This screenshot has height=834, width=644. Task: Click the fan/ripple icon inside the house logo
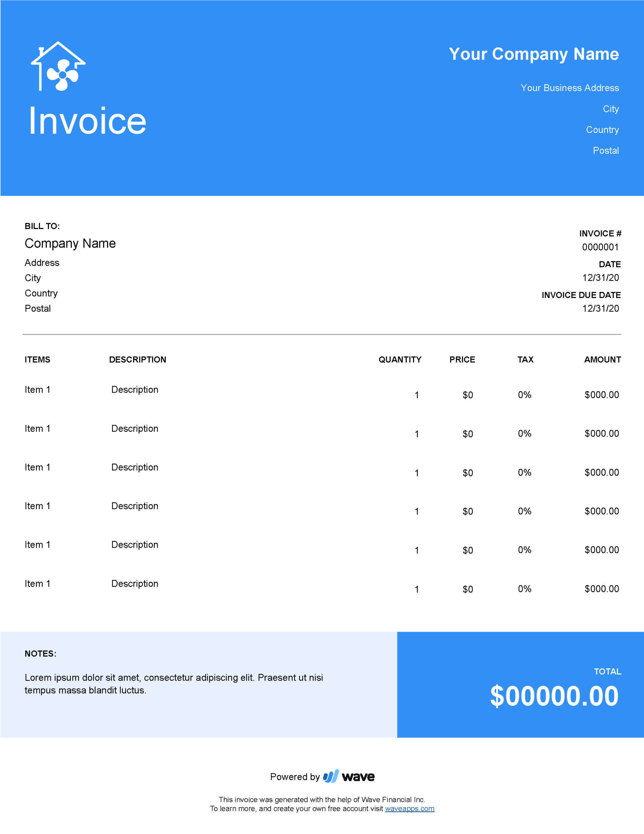pos(63,80)
